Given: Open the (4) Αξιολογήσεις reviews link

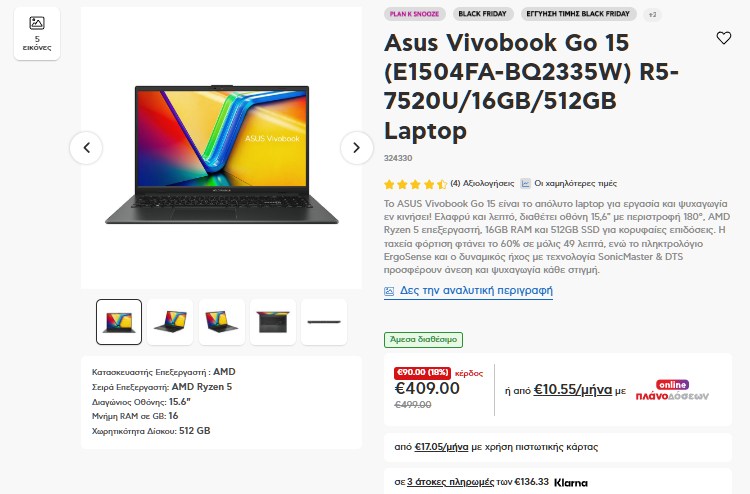Looking at the screenshot, I should [482, 183].
